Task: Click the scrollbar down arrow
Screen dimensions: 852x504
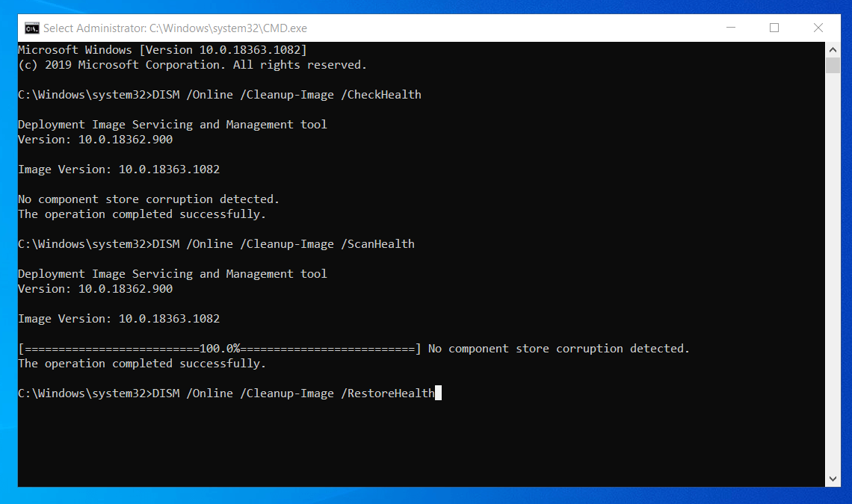Action: [x=833, y=479]
